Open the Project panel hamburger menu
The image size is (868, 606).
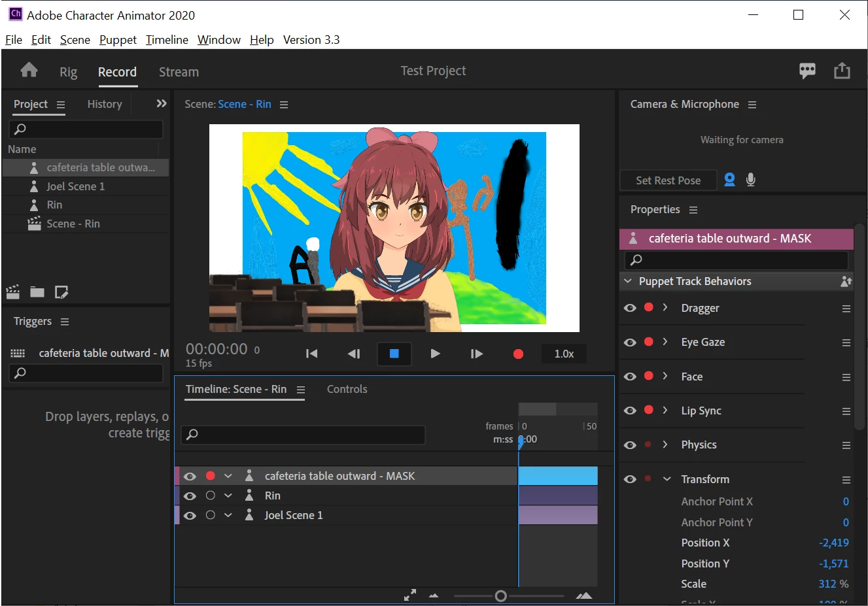61,105
